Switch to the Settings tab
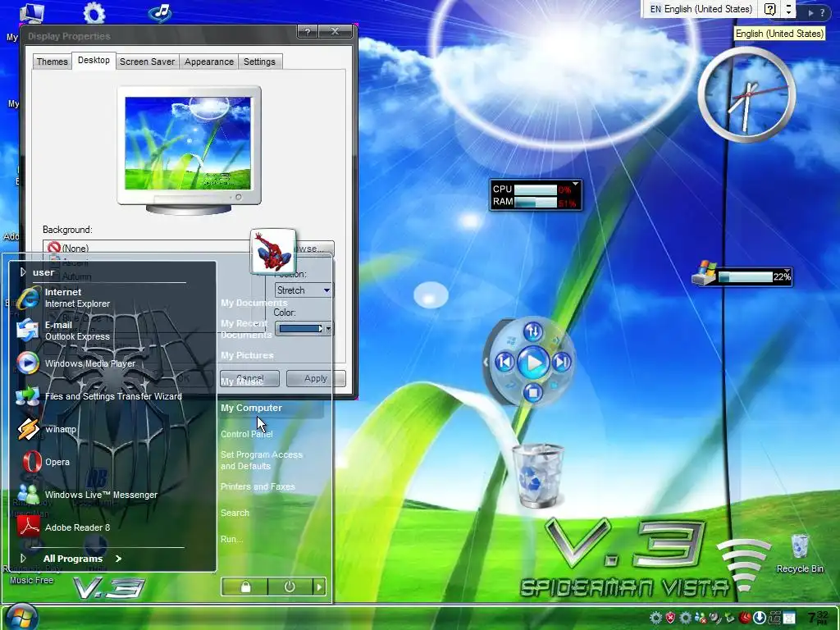Screen dimensions: 840x630 [259, 62]
